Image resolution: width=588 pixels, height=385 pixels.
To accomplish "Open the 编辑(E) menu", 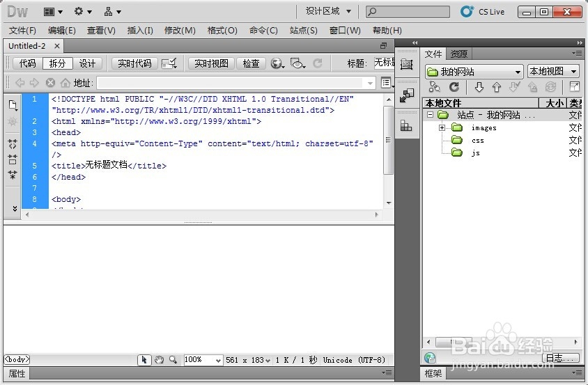I will [x=62, y=31].
